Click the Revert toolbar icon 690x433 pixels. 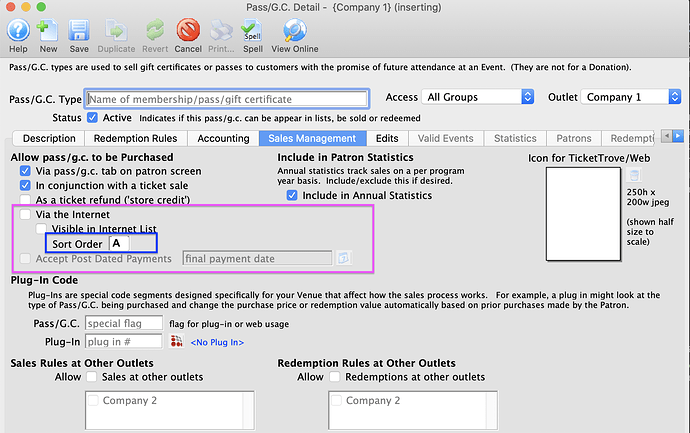coord(155,31)
